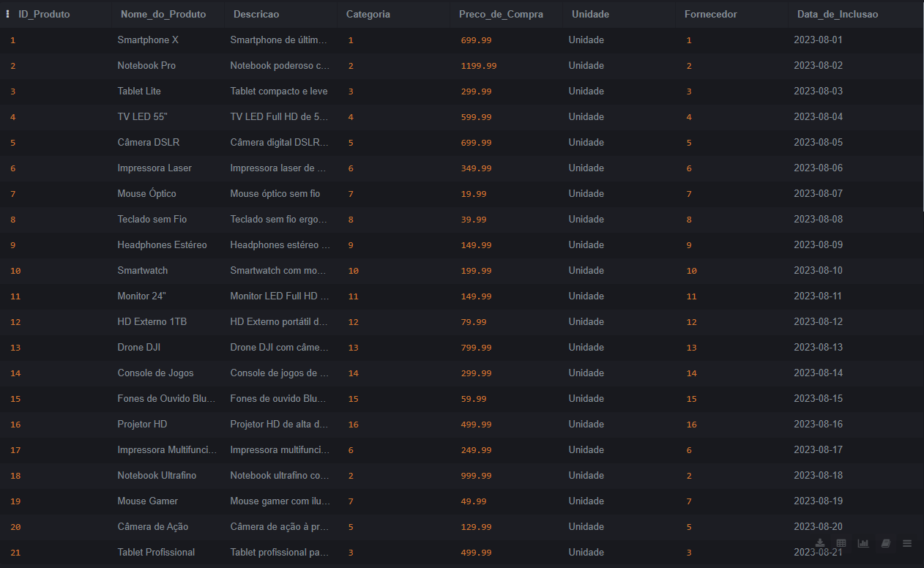The width and height of the screenshot is (924, 568).
Task: Click the Categoria column header
Action: (368, 14)
